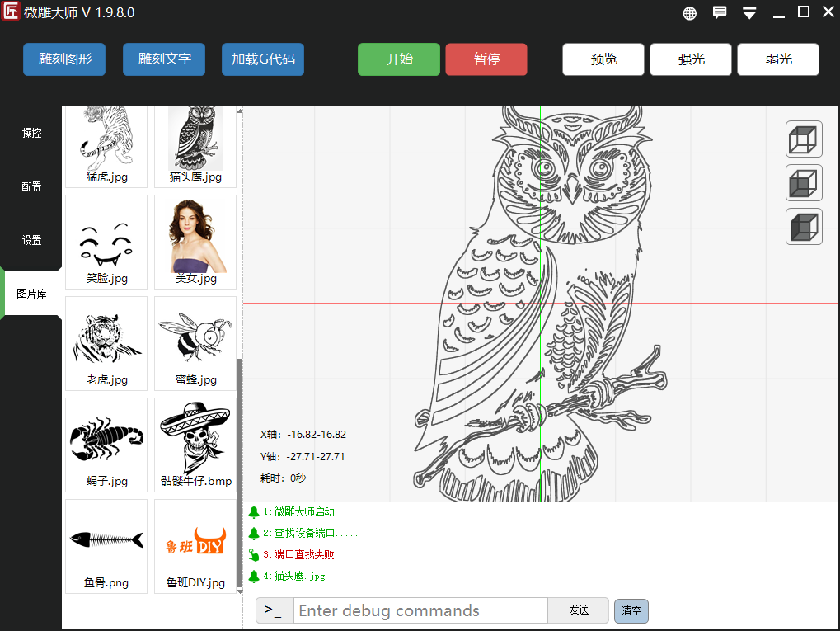The width and height of the screenshot is (840, 631).
Task: Enable 弱光 weak light mode
Action: [778, 59]
